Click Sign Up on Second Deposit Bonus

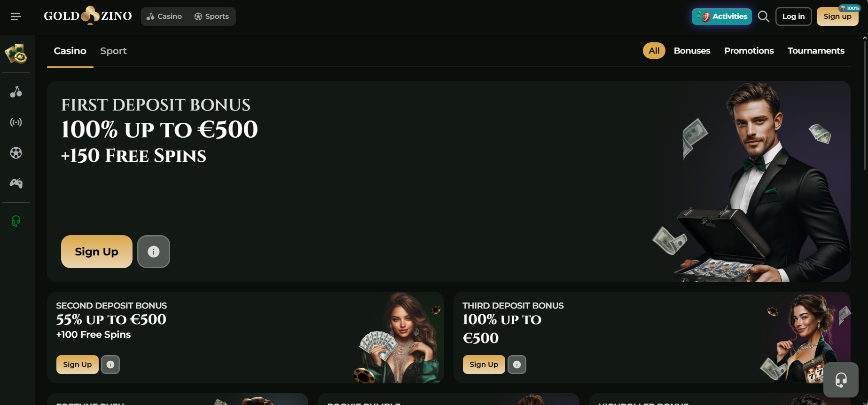click(x=78, y=365)
